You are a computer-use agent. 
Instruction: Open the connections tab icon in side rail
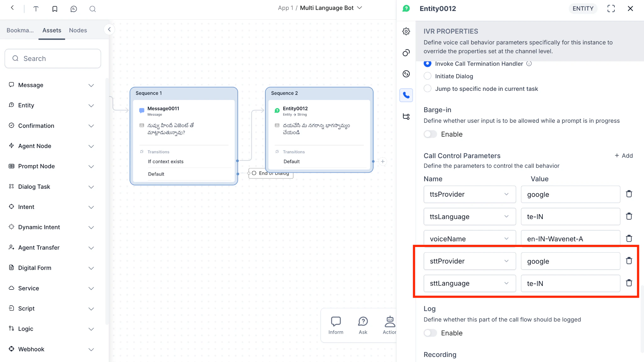[x=406, y=117]
